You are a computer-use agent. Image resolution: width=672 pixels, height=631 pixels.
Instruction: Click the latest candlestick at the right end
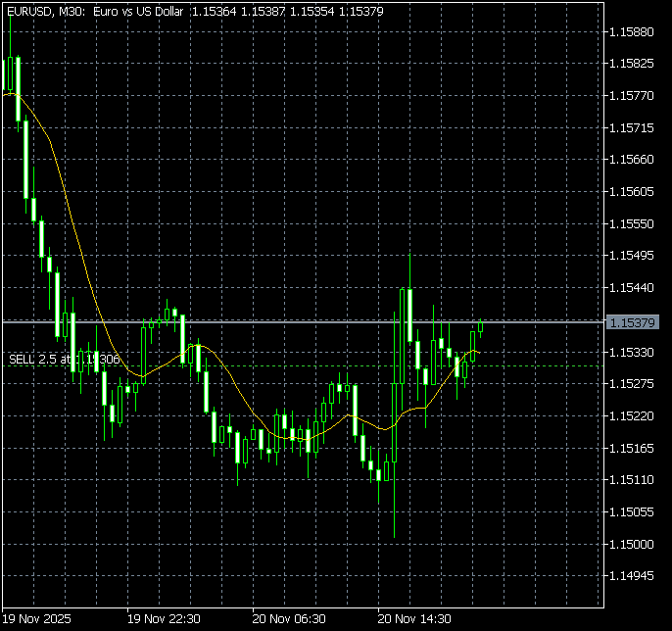480,328
